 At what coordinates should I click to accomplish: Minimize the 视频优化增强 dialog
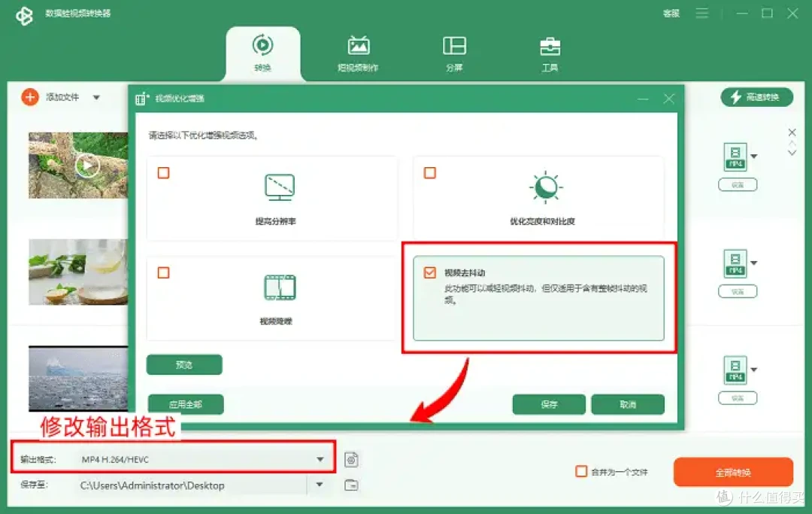643,99
